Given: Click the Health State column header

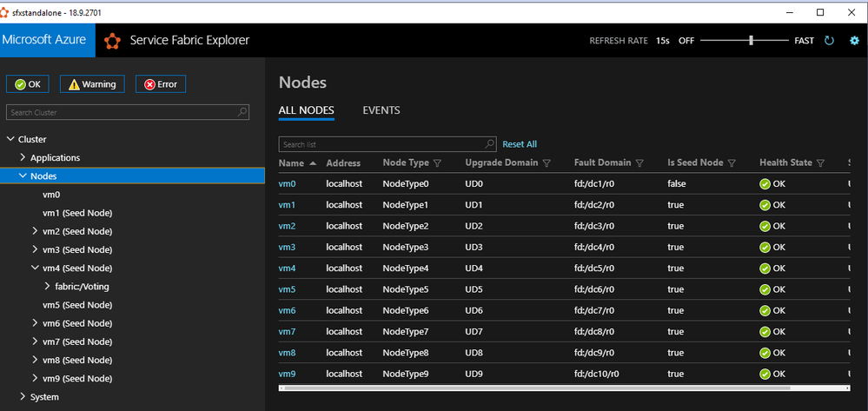Looking at the screenshot, I should pos(785,162).
